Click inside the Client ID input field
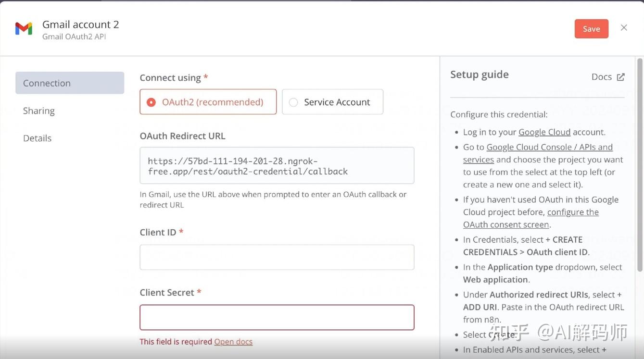This screenshot has width=644, height=359. 277,257
